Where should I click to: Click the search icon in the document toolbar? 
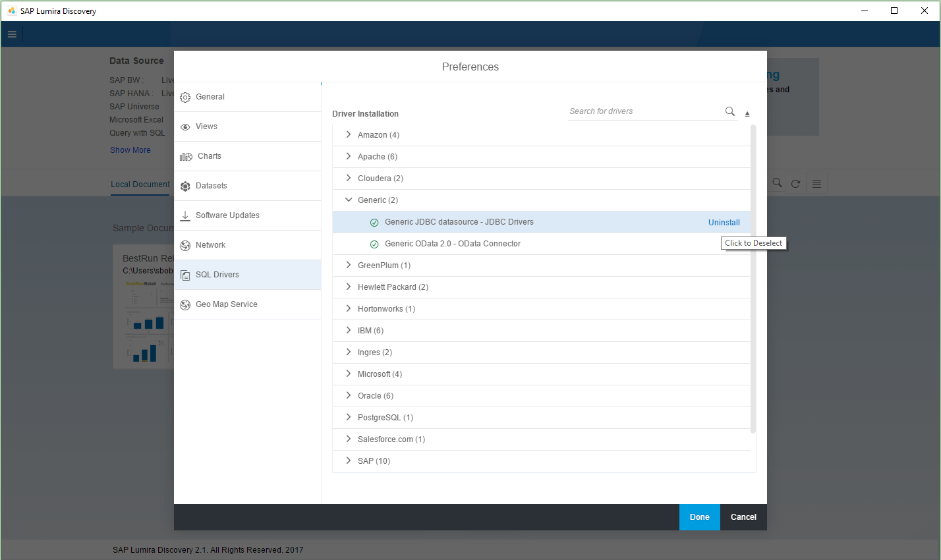(778, 183)
